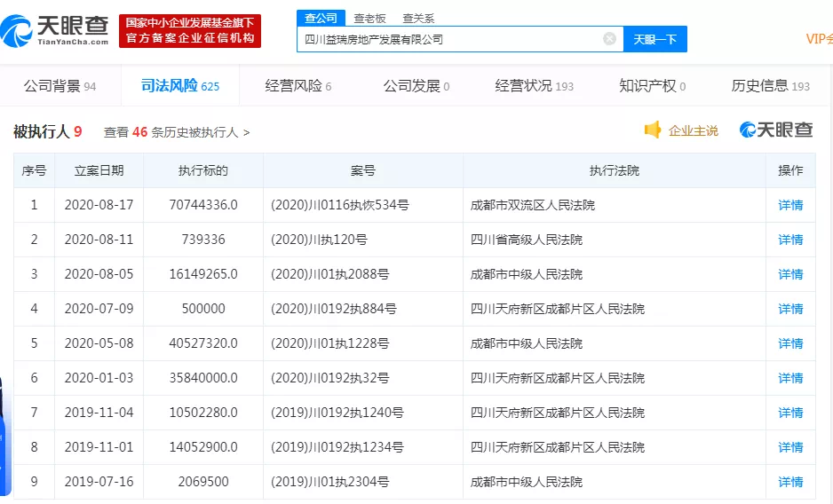Switch to the 查老板 search tab
The width and height of the screenshot is (833, 504).
coord(369,19)
